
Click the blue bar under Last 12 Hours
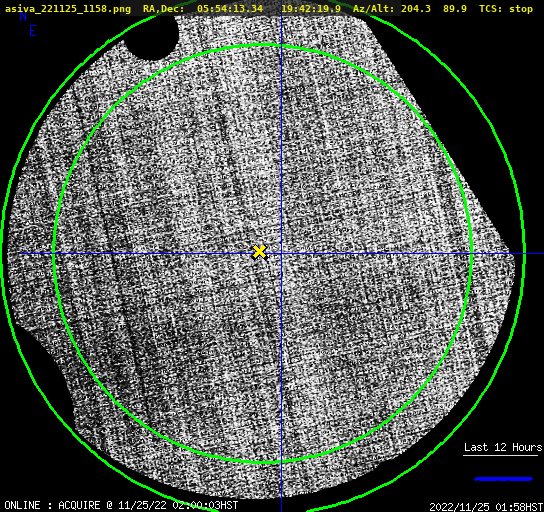[503, 479]
